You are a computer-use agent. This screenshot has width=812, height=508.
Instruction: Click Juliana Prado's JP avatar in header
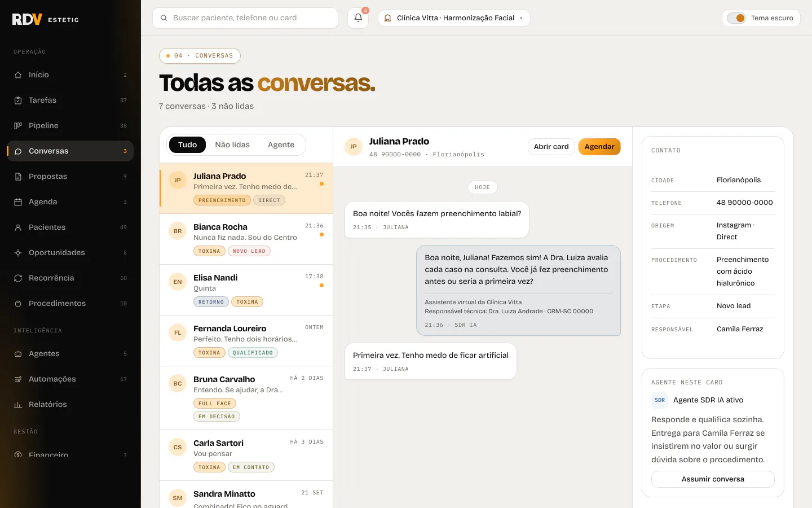coord(354,147)
